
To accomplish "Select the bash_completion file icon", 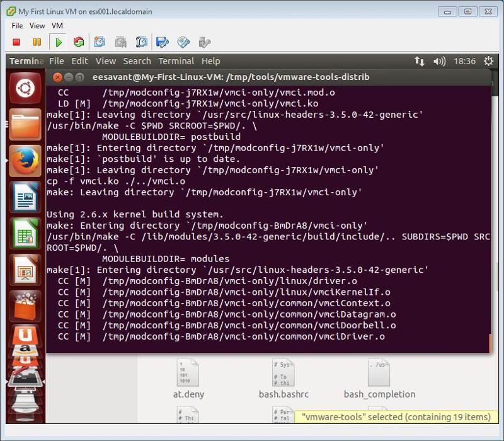I will (x=379, y=372).
